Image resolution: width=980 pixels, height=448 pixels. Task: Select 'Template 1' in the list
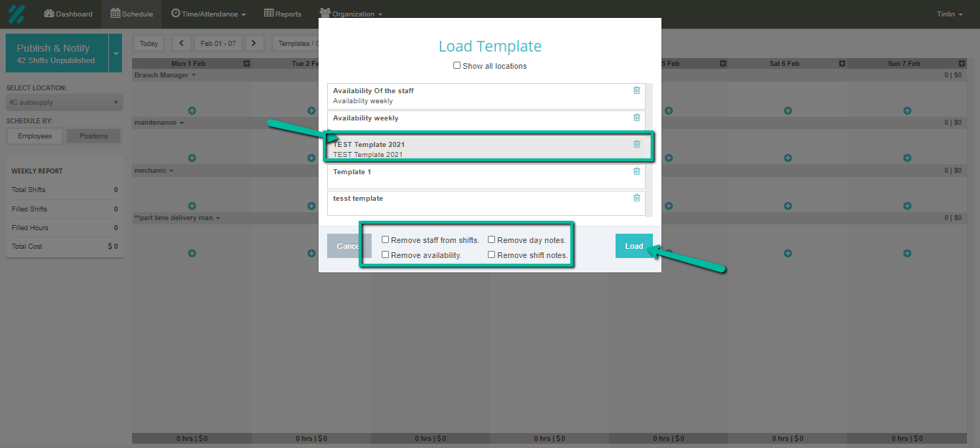tap(486, 177)
